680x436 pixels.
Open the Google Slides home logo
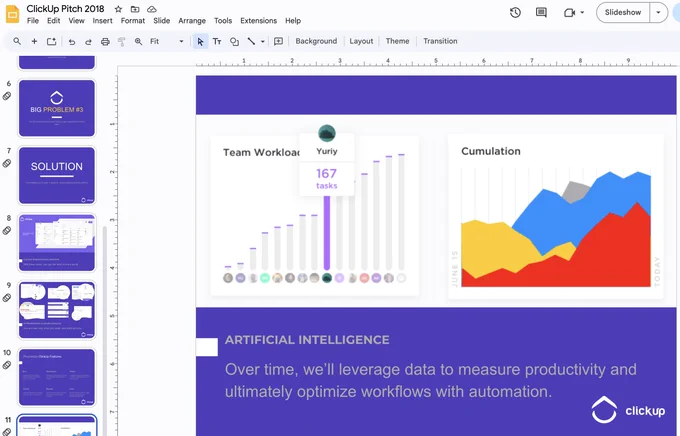tap(13, 14)
